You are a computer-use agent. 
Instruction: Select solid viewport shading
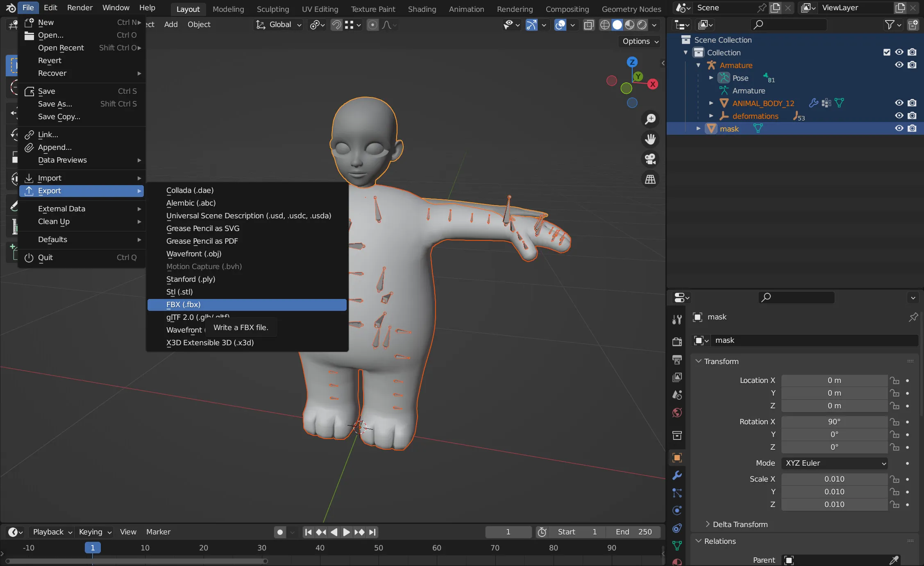tap(617, 25)
